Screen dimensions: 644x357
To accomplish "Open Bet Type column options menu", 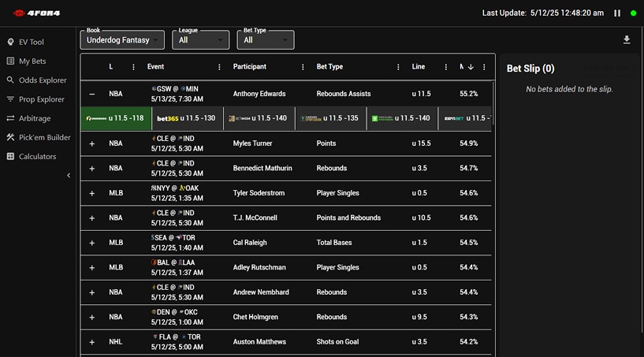I will (398, 67).
